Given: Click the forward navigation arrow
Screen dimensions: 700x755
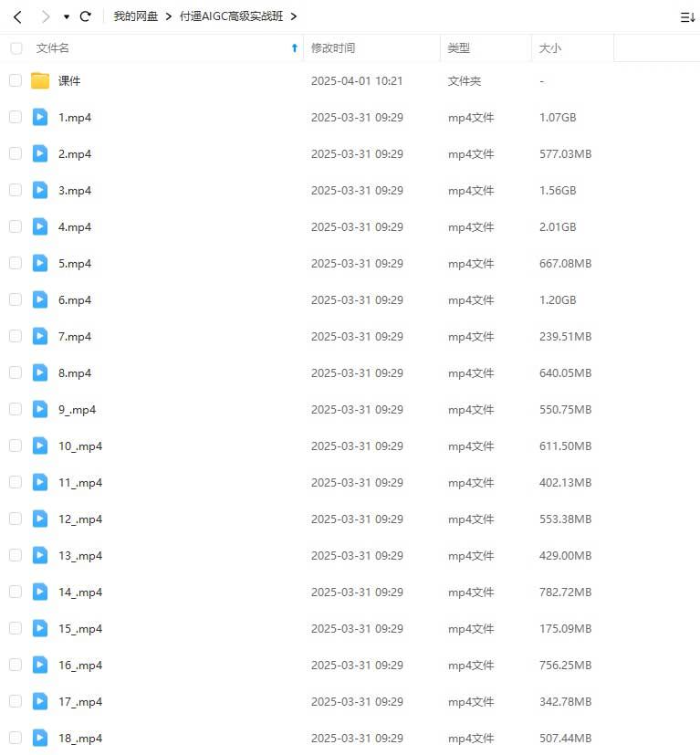Looking at the screenshot, I should pyautogui.click(x=46, y=16).
